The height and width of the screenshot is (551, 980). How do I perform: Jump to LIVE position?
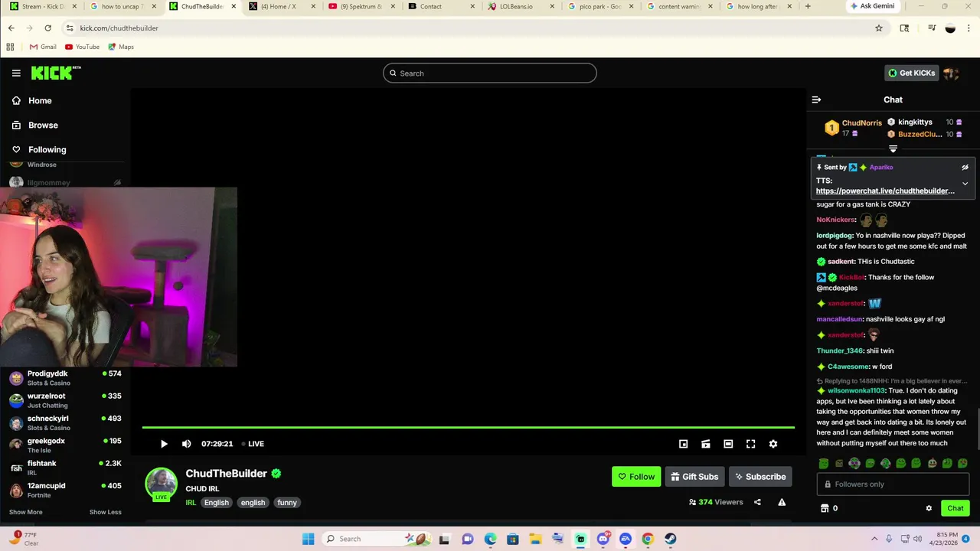tap(253, 444)
